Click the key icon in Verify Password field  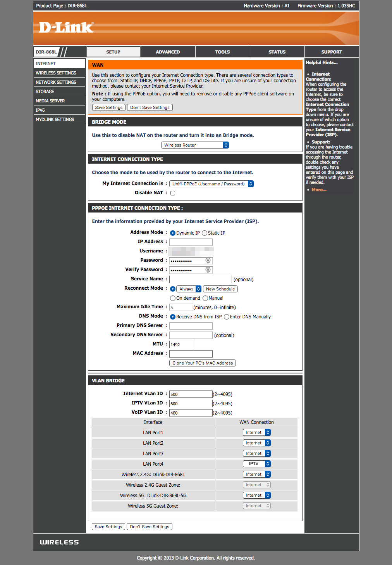pos(208,270)
